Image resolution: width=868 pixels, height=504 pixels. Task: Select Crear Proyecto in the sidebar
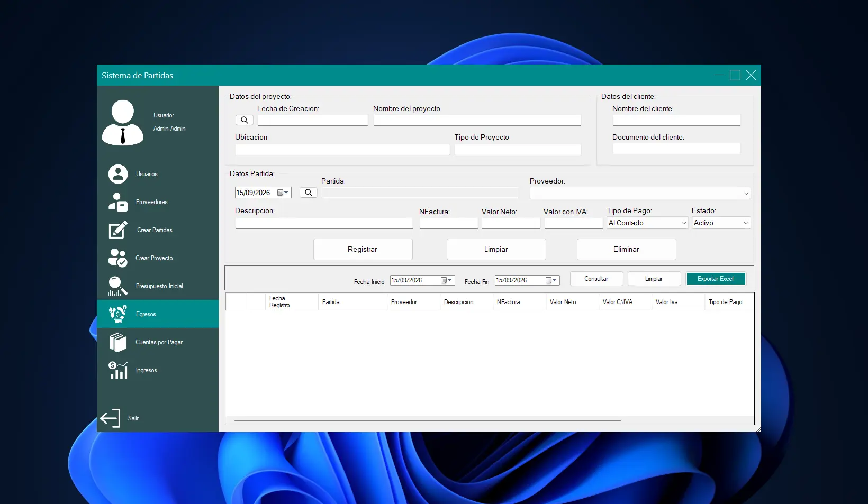[x=154, y=258]
